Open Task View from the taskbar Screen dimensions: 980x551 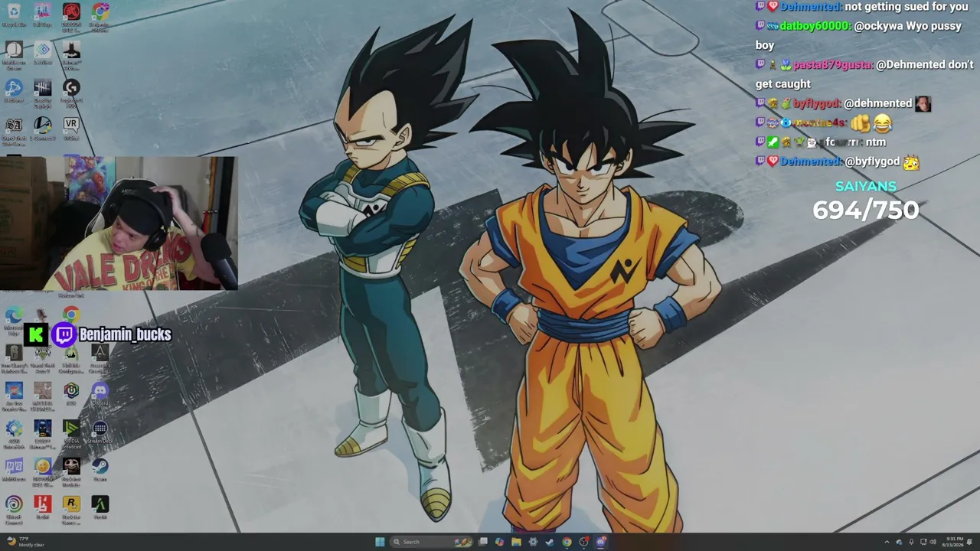pyautogui.click(x=483, y=542)
